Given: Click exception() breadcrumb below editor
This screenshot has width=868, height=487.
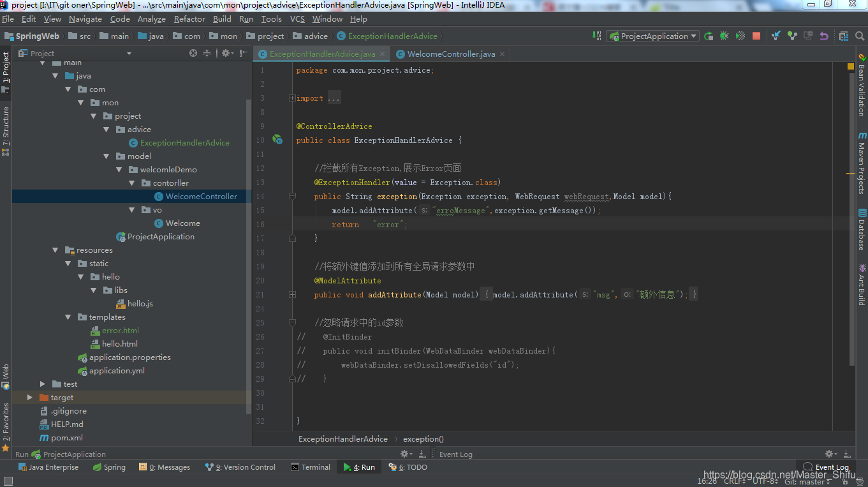Looking at the screenshot, I should pos(423,438).
